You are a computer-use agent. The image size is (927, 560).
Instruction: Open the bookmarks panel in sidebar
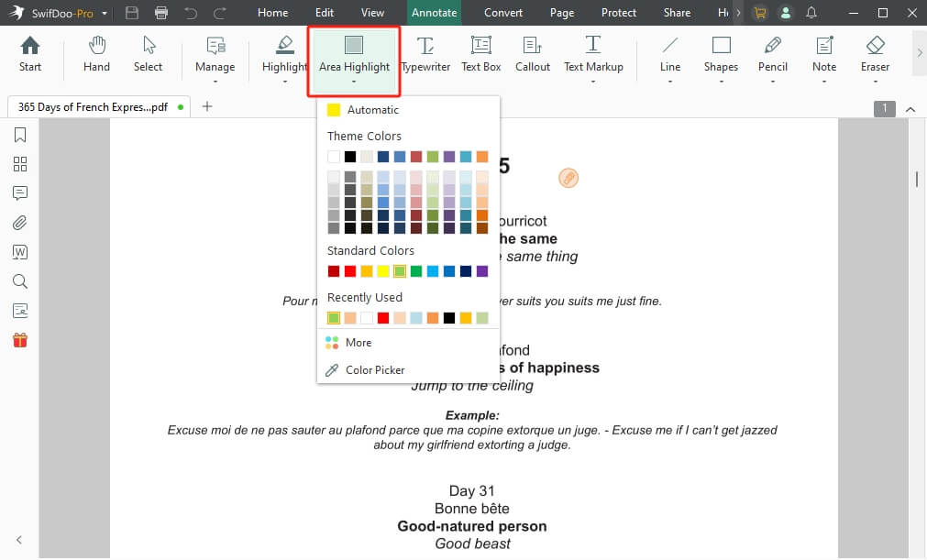pos(20,136)
